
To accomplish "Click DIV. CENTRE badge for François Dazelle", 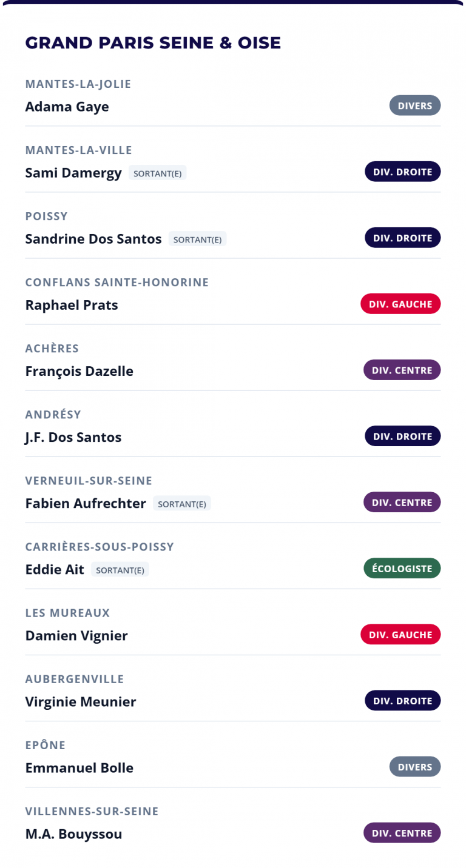I will (x=402, y=370).
